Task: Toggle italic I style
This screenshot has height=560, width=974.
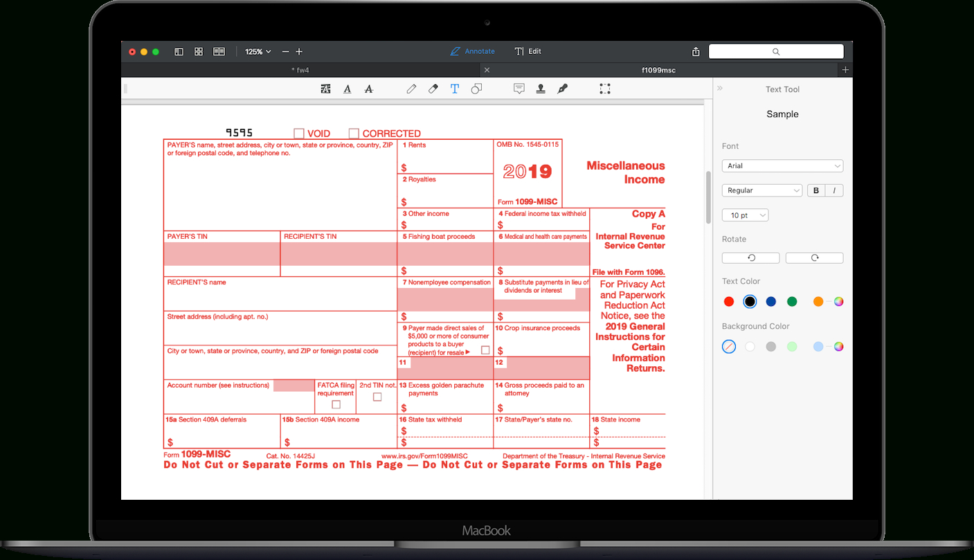Action: 834,190
